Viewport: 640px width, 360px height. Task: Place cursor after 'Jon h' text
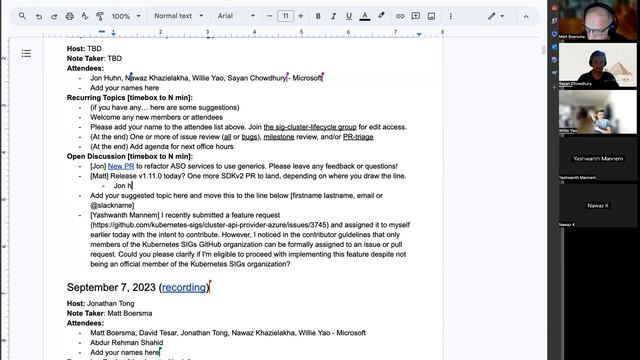[132, 186]
